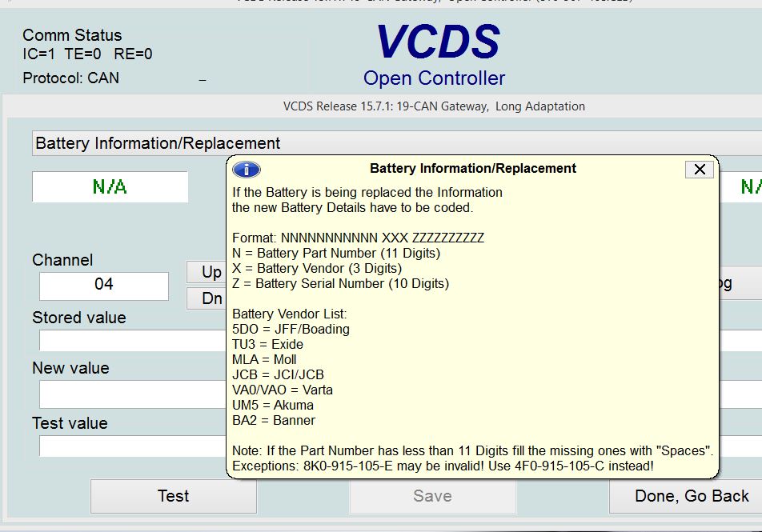
Task: Click 'N = Battery Part Number (11 Digits)' line
Action: click(x=336, y=254)
